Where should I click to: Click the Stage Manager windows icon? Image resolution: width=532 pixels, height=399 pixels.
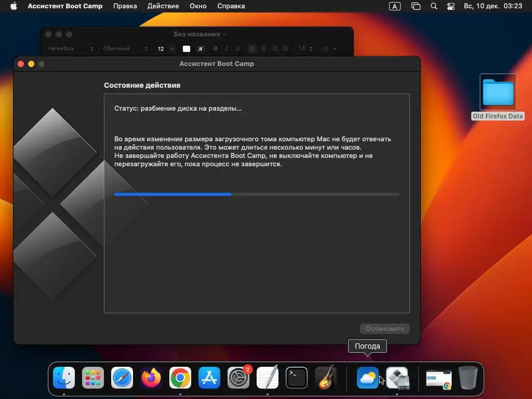click(x=416, y=6)
